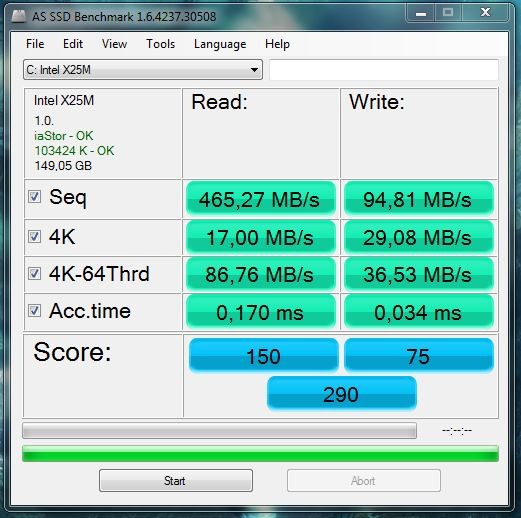Click the Abort button
This screenshot has width=521, height=518.
[364, 480]
